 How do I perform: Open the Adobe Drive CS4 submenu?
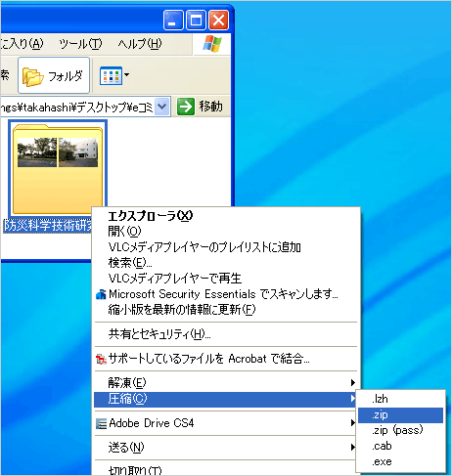tap(226, 423)
